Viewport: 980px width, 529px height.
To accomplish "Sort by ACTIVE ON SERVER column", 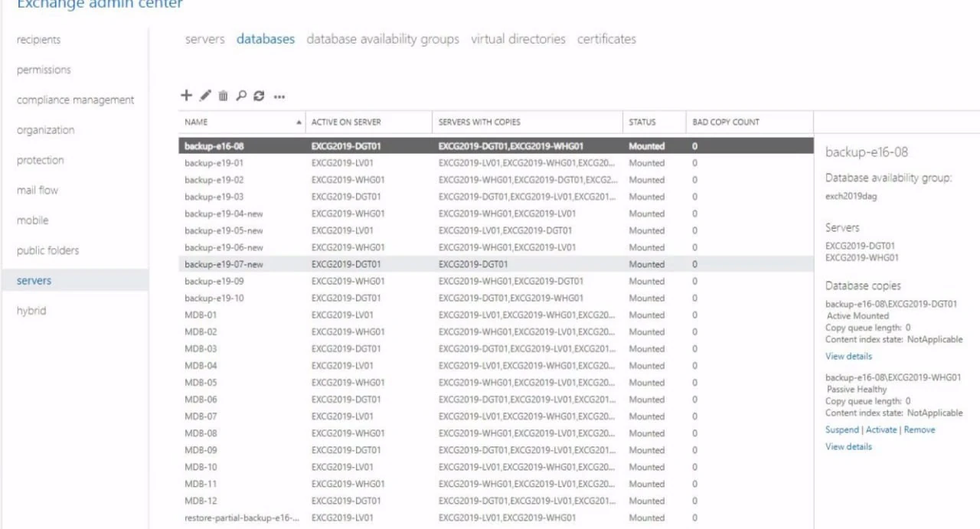I will pyautogui.click(x=369, y=122).
